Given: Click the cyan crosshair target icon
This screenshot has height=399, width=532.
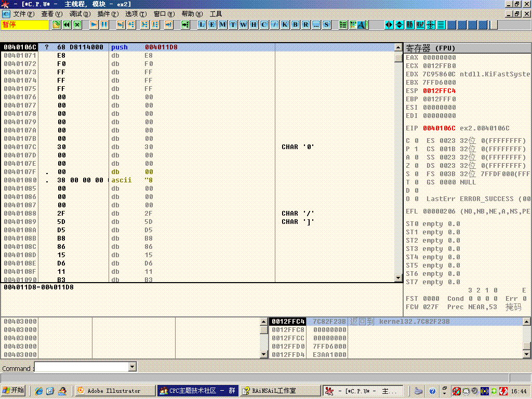Looking at the screenshot, I should click(431, 25).
